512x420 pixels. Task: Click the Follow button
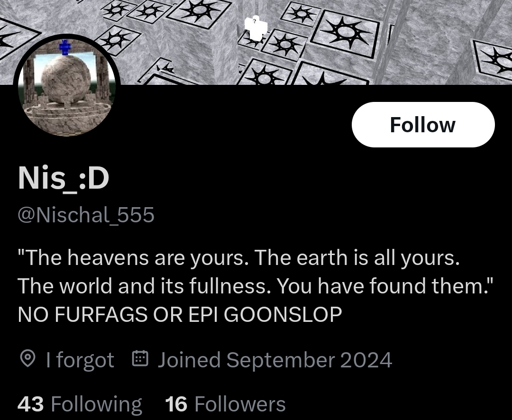(x=423, y=125)
